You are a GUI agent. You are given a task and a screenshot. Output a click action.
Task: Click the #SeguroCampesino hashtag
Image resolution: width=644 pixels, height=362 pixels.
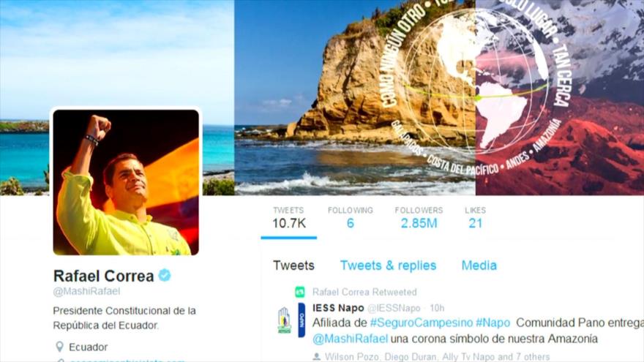click(x=421, y=323)
